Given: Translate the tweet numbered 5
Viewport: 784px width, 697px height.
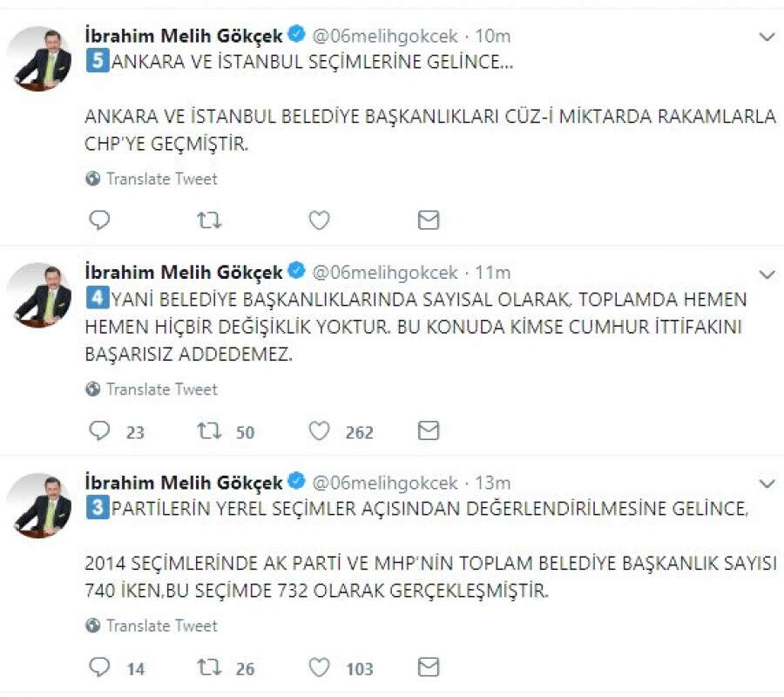Looking at the screenshot, I should tap(161, 179).
